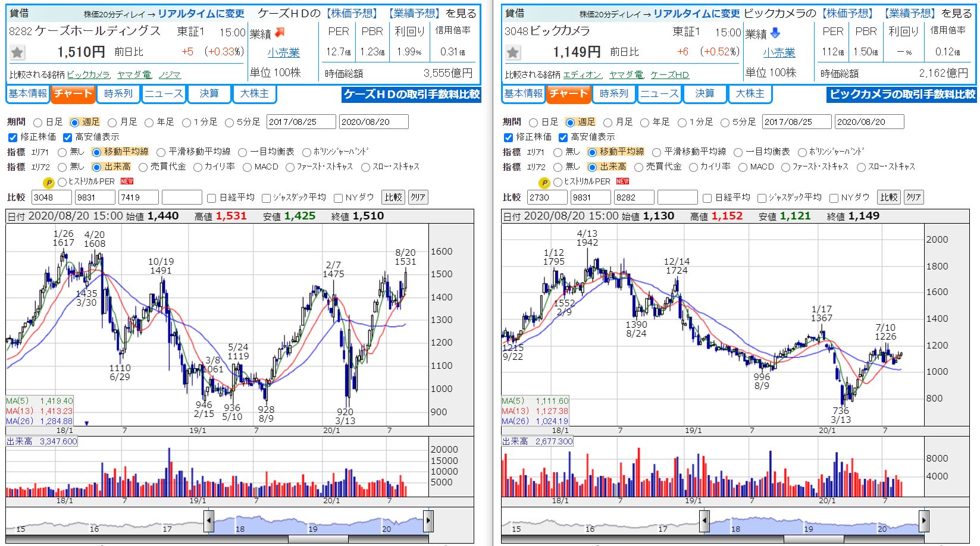
Task: Select 平滑移動平均線 on the ケーズHD chart
Action: point(161,152)
